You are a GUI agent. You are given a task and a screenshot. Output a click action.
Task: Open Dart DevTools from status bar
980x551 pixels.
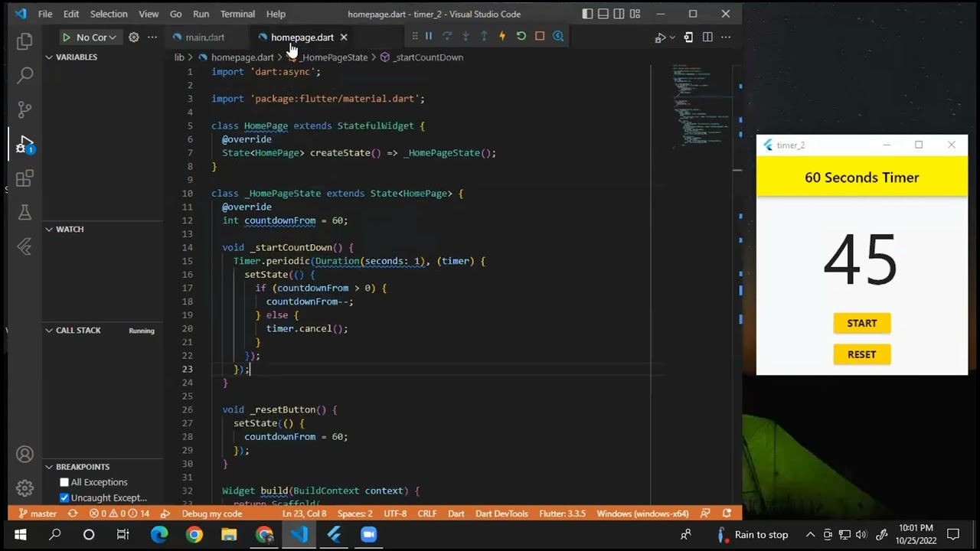click(x=501, y=514)
